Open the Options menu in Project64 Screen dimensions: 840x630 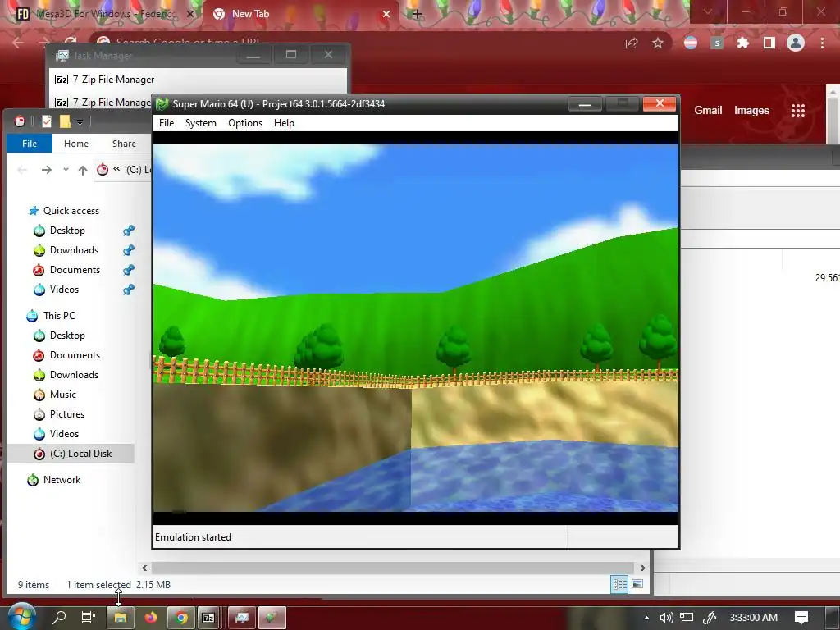[245, 123]
